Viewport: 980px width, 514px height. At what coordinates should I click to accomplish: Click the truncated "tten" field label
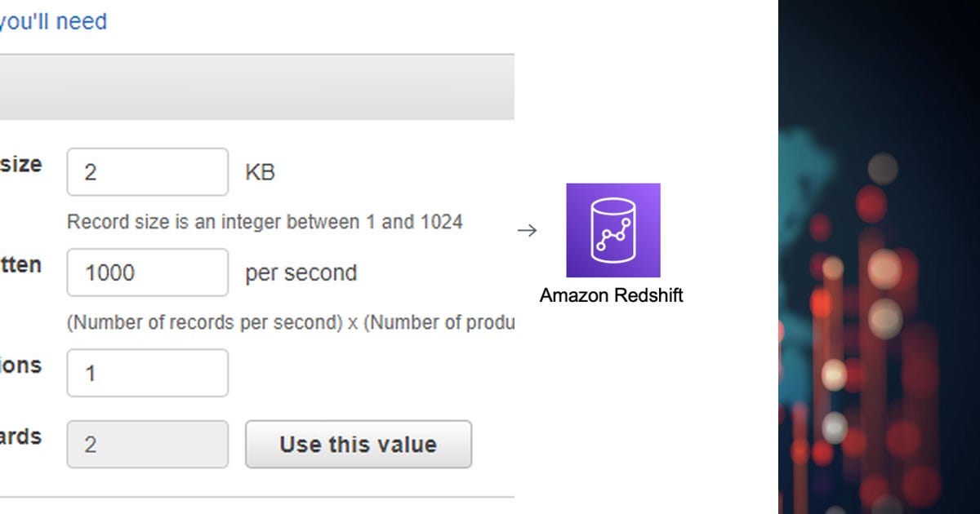click(x=20, y=264)
